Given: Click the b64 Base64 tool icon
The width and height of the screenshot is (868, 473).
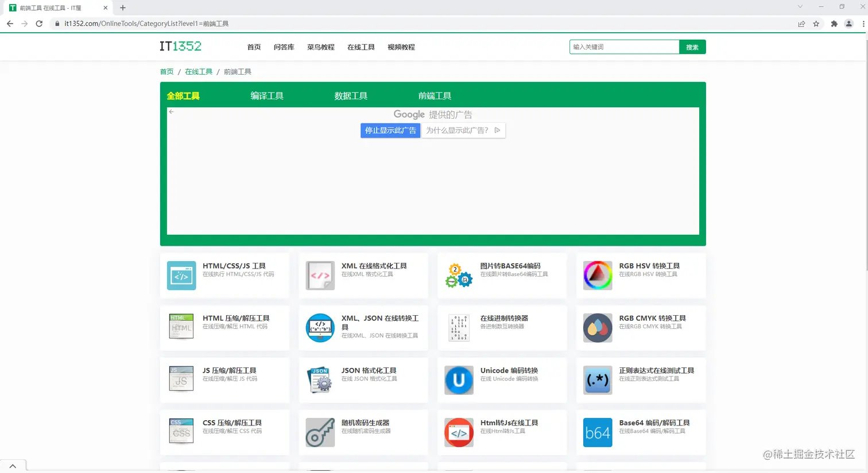Looking at the screenshot, I should (x=598, y=432).
